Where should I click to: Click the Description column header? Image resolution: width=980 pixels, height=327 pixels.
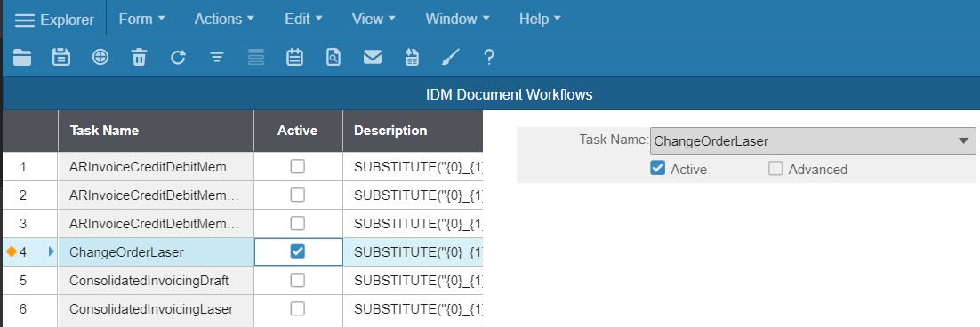(413, 131)
